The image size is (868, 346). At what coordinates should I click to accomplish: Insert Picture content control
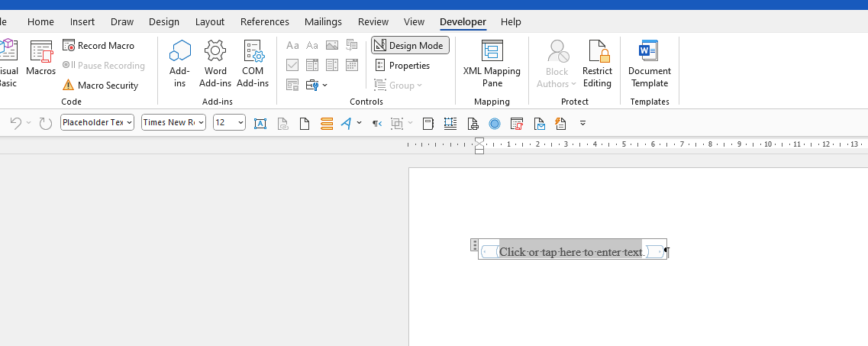click(x=332, y=45)
